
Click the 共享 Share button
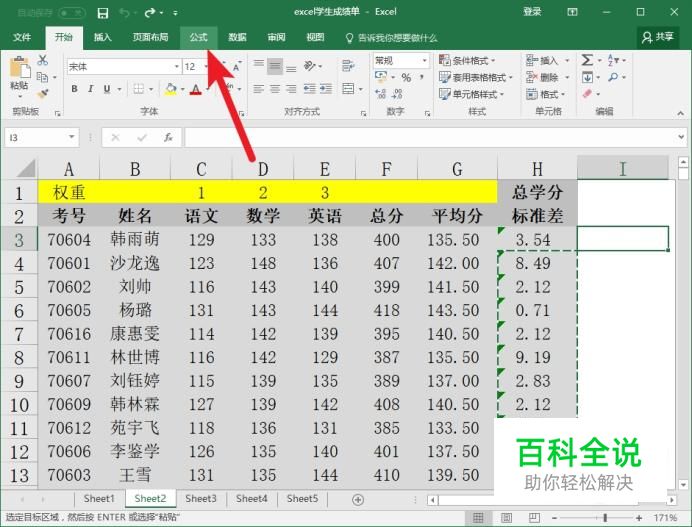tap(658, 37)
